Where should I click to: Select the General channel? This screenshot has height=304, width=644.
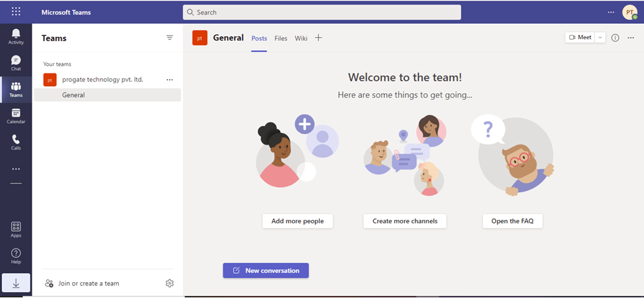coord(73,95)
